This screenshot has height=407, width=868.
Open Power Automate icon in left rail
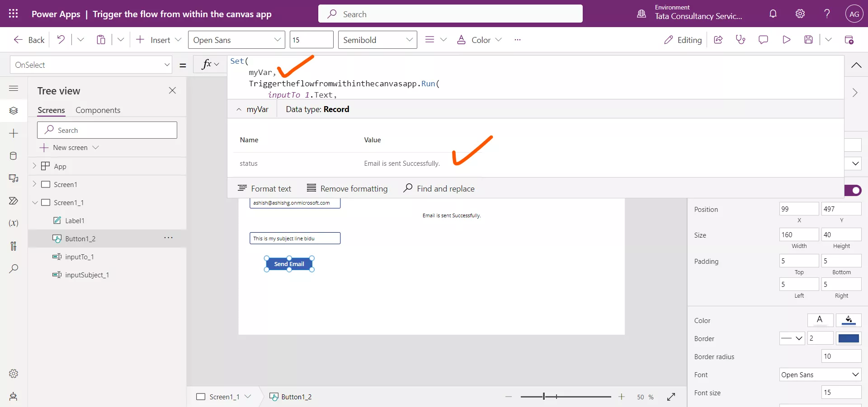click(14, 201)
